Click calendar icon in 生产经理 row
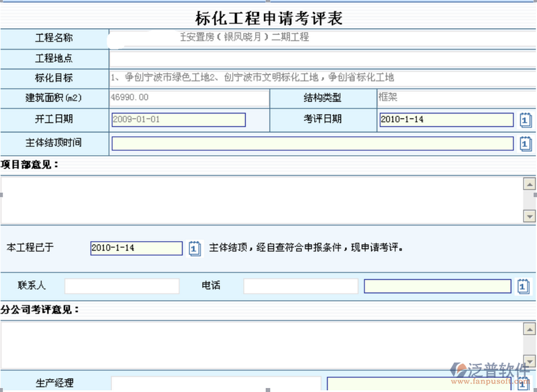This screenshot has height=392, width=537. pyautogui.click(x=524, y=385)
